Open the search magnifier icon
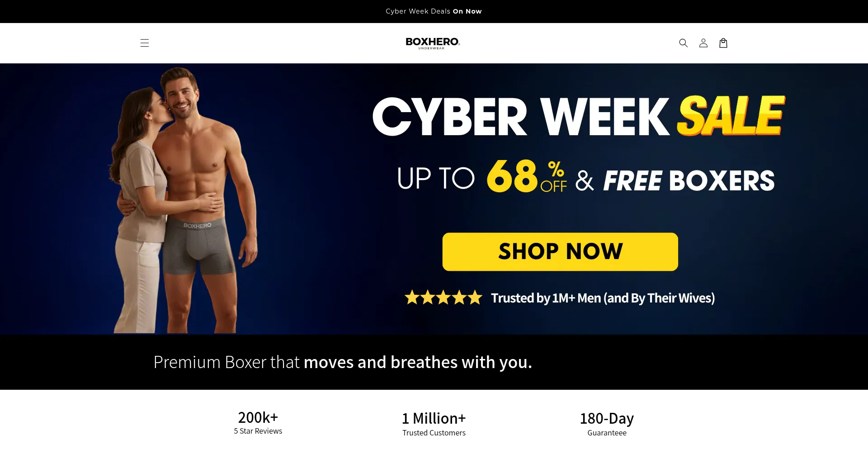 pos(683,43)
